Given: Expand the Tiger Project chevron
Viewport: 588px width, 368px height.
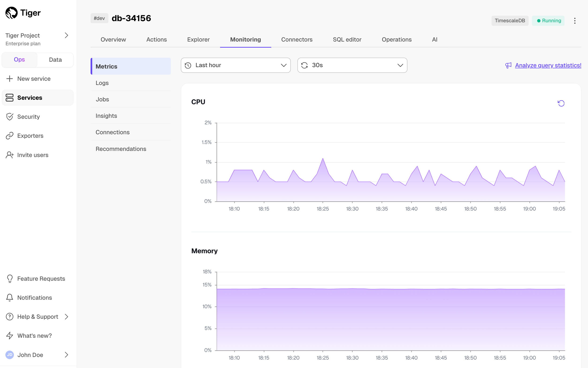Looking at the screenshot, I should tap(66, 35).
